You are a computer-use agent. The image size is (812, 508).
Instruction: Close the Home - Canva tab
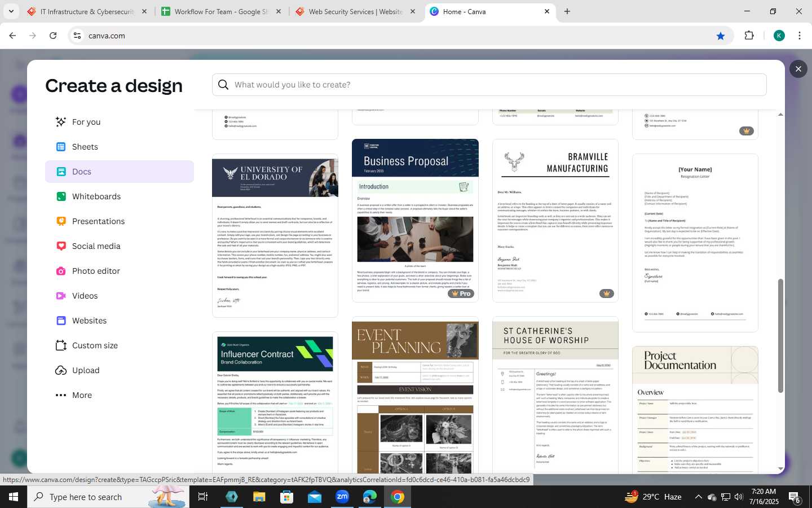547,11
